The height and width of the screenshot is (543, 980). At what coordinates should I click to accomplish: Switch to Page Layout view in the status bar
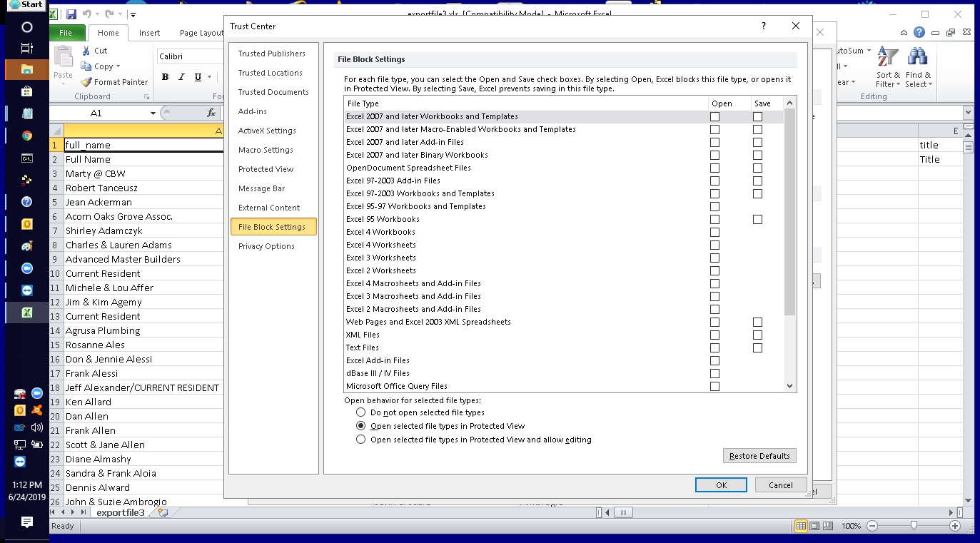click(814, 526)
